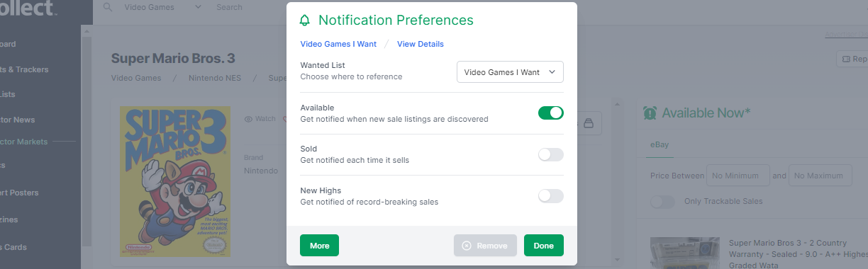Open the Wanted List dropdown
This screenshot has height=269, width=868.
(510, 72)
